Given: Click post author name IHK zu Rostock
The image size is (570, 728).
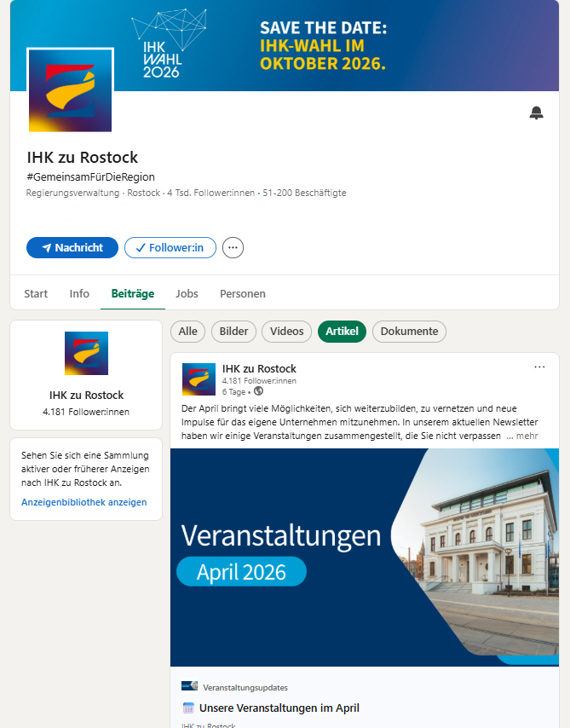Looking at the screenshot, I should 259,369.
